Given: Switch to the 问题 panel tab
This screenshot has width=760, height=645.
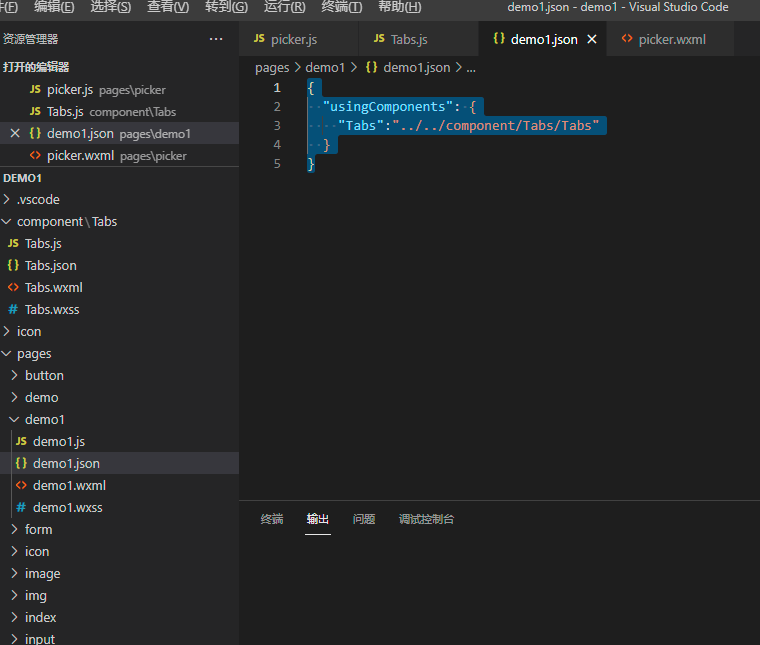Looking at the screenshot, I should click(x=364, y=519).
